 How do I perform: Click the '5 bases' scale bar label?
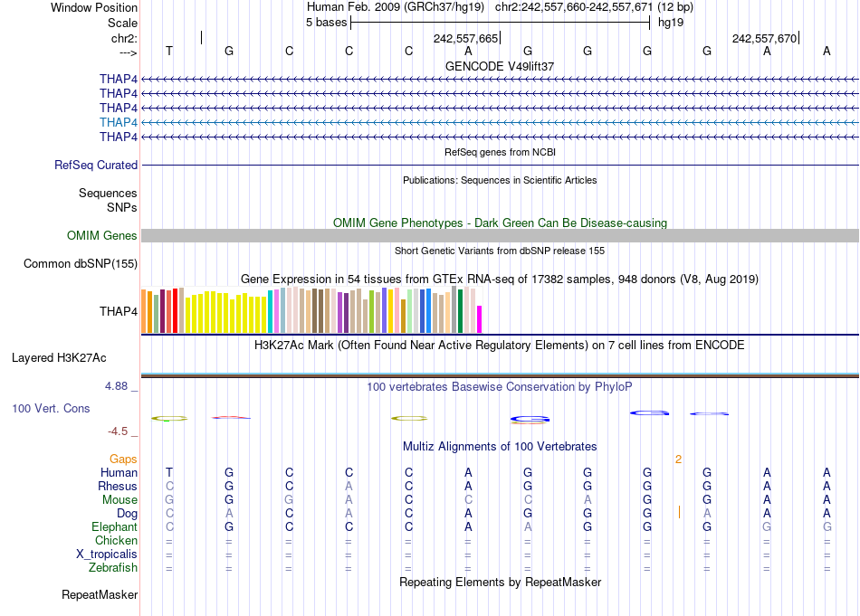click(326, 23)
